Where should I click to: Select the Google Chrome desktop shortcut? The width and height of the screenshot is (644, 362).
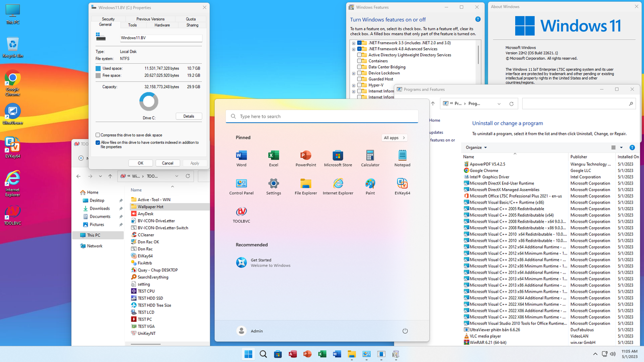coord(13,83)
